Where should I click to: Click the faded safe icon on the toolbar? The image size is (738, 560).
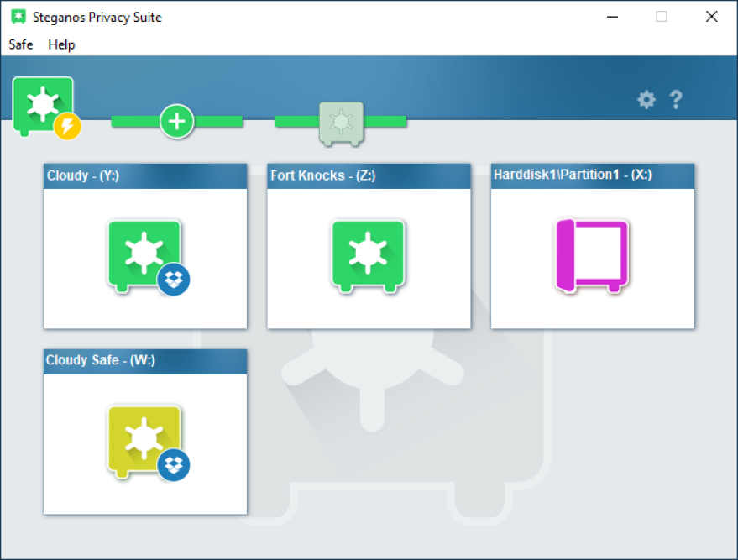[341, 123]
